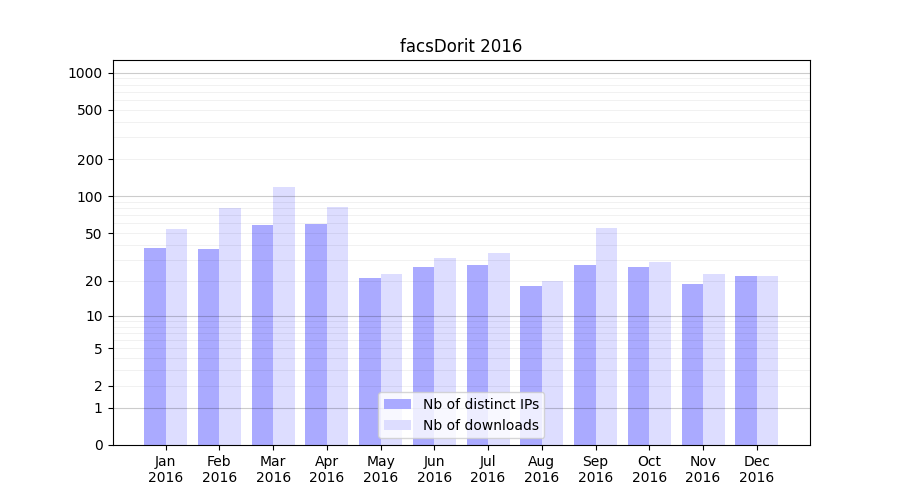Select the 'Nb of downloads' legend label
The height and width of the screenshot is (500, 900).
coord(480,425)
